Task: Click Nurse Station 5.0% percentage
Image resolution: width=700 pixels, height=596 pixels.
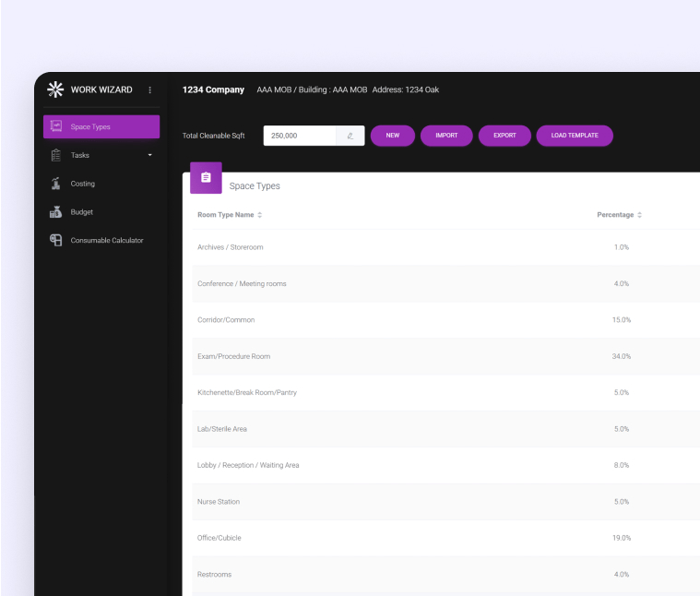Action: pyautogui.click(x=622, y=502)
